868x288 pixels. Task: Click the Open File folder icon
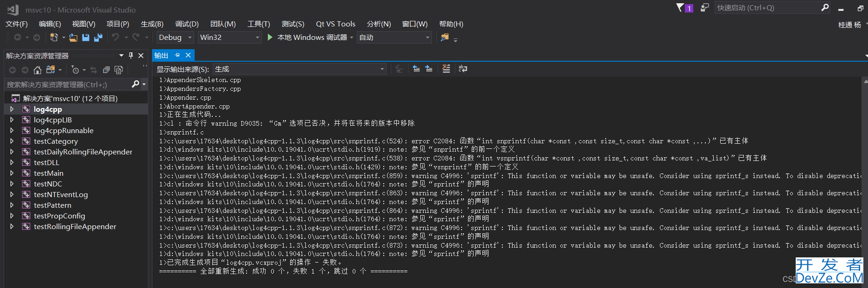coord(73,38)
